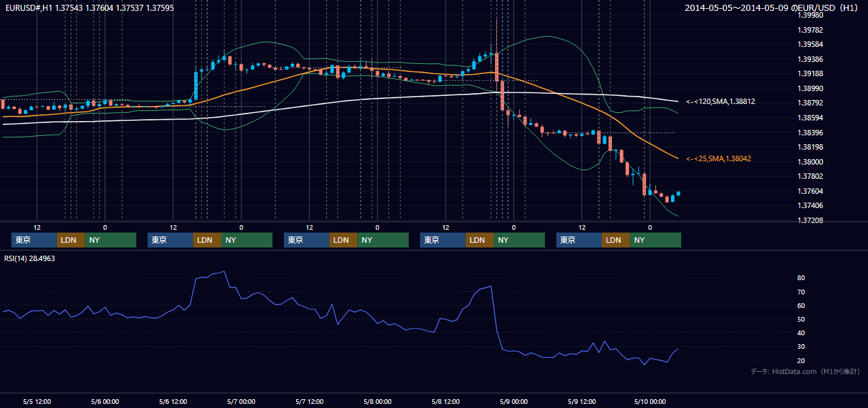This screenshot has width=868, height=408.
Task: Select the 1.38000 price level
Action: point(810,162)
